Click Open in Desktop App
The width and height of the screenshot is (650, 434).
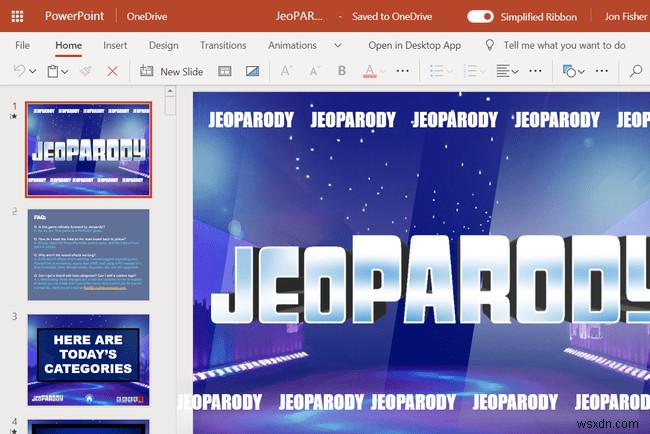tap(414, 45)
